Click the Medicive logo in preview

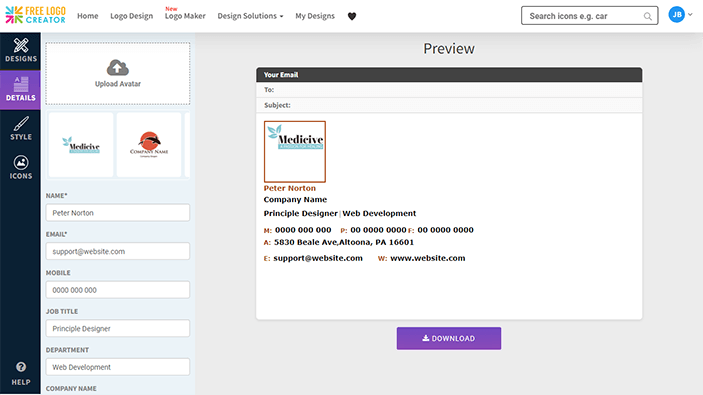[295, 152]
